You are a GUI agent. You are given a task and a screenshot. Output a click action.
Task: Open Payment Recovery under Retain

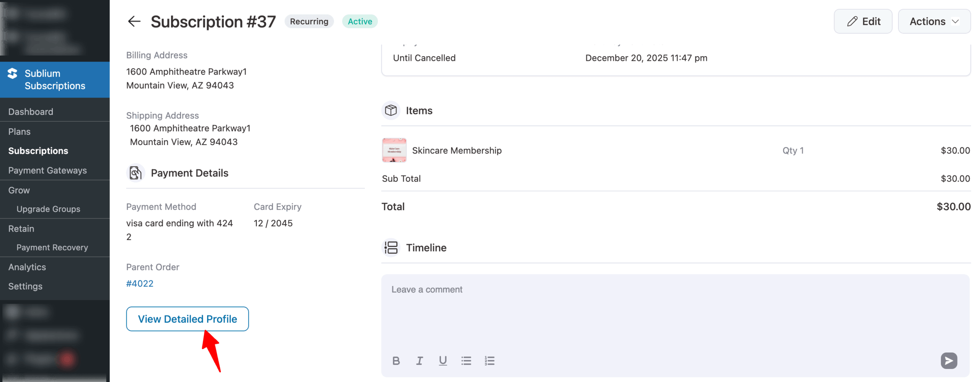(52, 247)
